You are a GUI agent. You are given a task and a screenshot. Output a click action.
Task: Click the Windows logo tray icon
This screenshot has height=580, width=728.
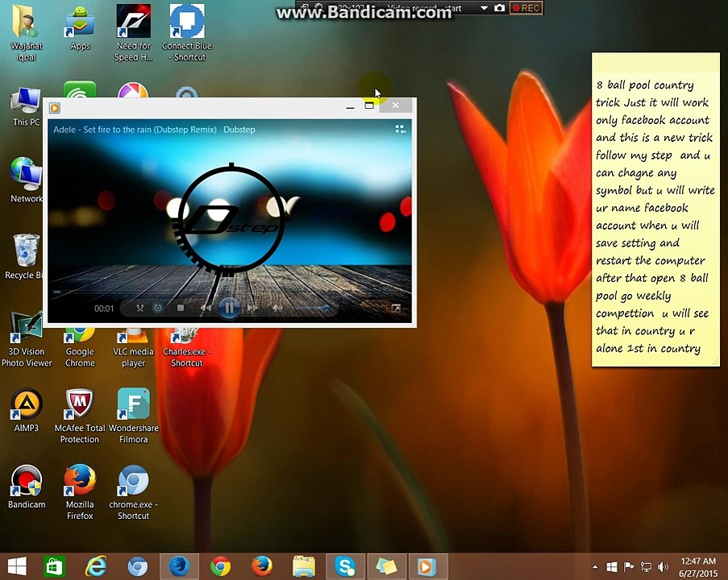click(612, 566)
